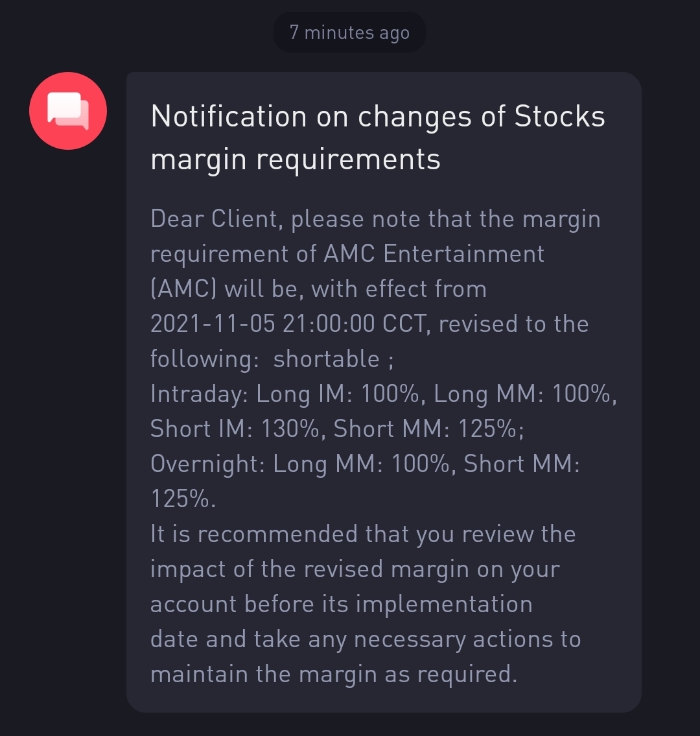Tap the '7 minutes ago' timestamp pill
This screenshot has height=736, width=700.
[349, 32]
